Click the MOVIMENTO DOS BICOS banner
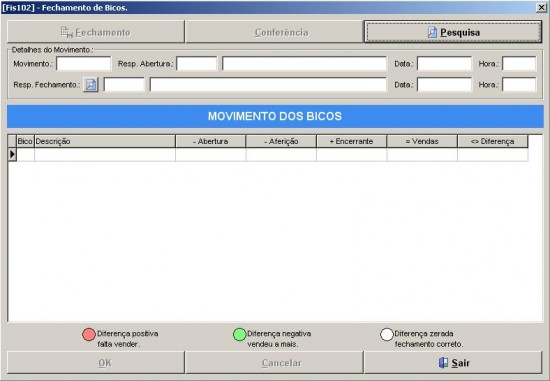The height and width of the screenshot is (381, 550). (275, 116)
